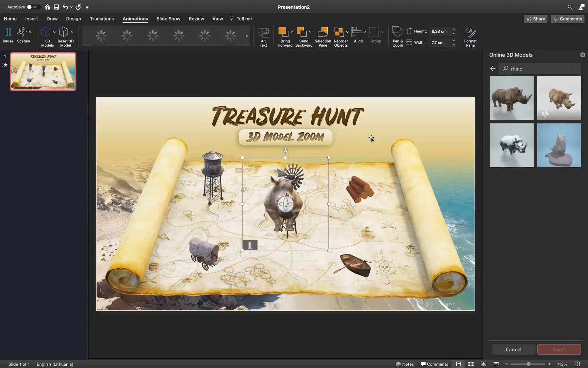Save the presentation with disk icon
The height and width of the screenshot is (368, 588).
pos(56,7)
